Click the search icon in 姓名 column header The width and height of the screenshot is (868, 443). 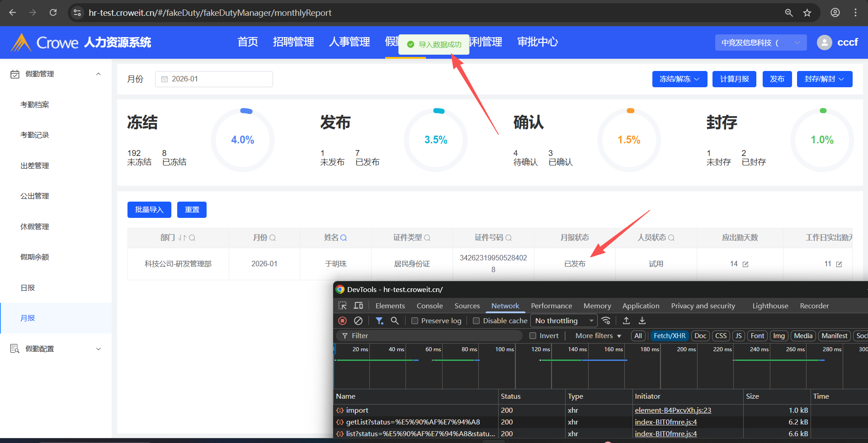(344, 238)
